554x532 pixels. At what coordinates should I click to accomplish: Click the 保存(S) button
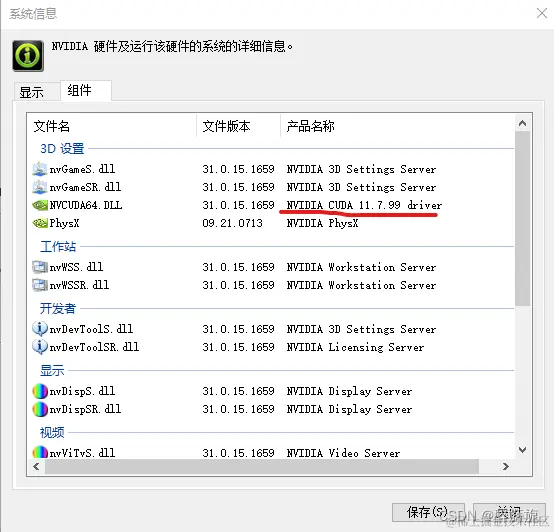428,512
